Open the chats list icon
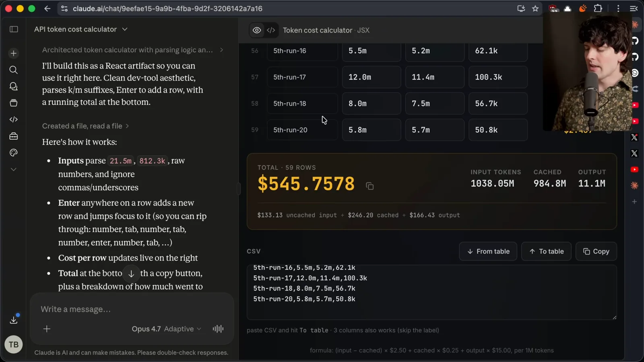 (14, 86)
